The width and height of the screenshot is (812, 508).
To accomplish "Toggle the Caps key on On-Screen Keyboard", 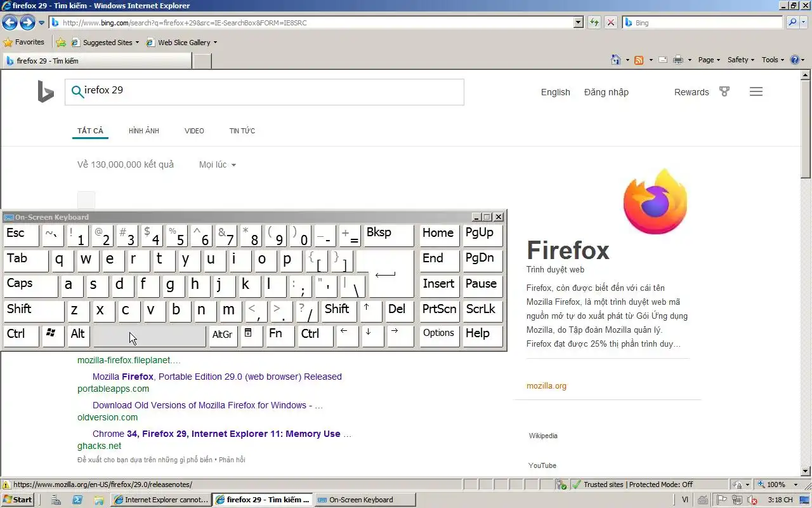I will click(30, 286).
